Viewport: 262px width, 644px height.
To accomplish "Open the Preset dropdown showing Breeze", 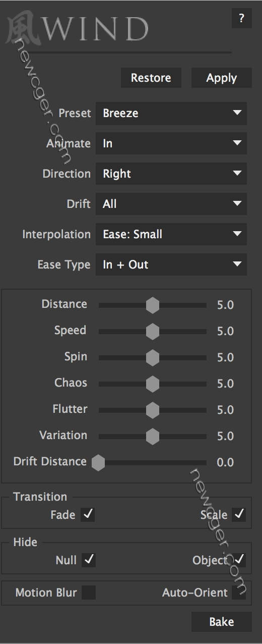I will (x=171, y=113).
